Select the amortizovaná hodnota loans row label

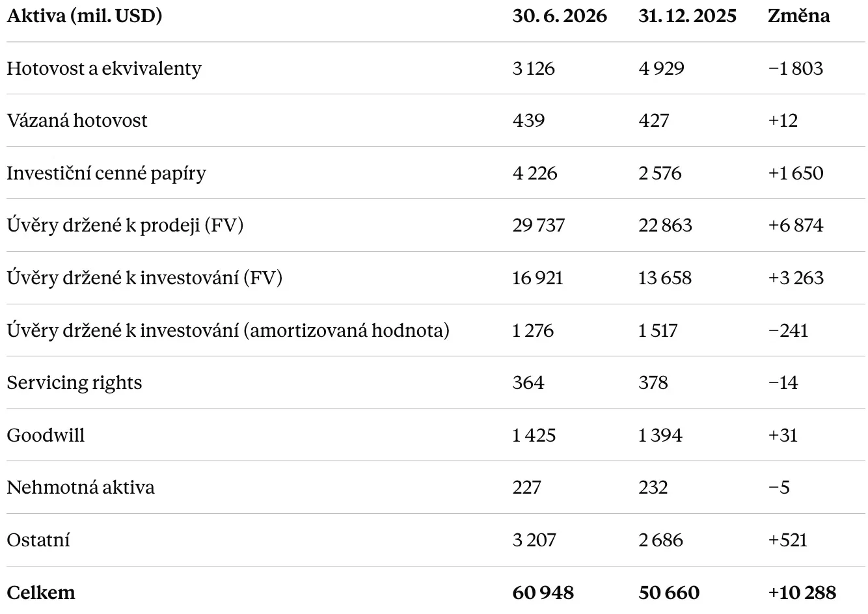pos(228,330)
